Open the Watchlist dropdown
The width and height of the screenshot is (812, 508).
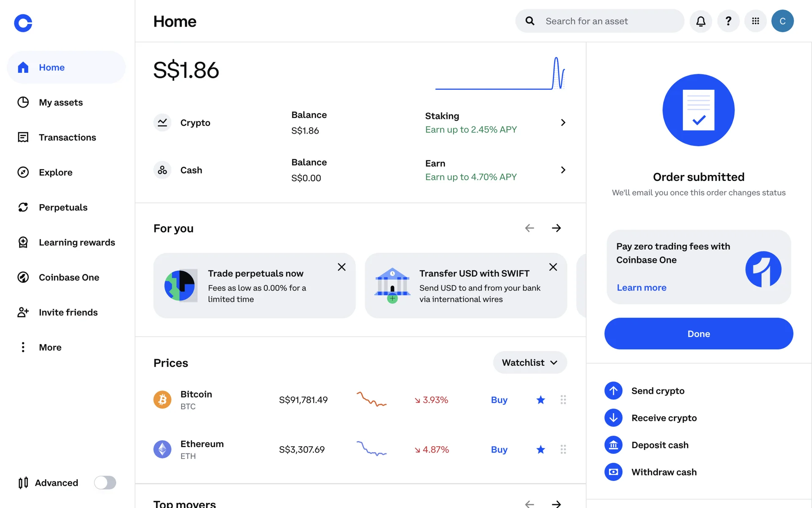click(529, 362)
